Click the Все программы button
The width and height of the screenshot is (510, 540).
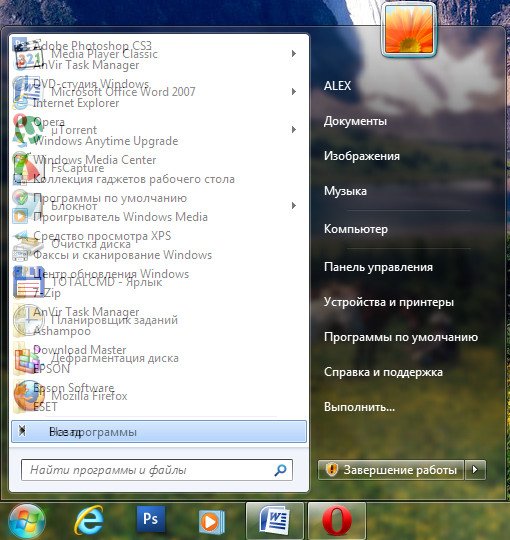[159, 432]
